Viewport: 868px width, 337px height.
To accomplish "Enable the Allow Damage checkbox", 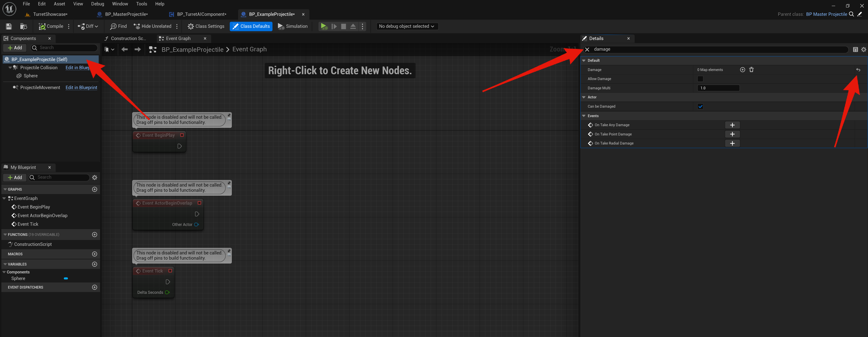I will 700,79.
